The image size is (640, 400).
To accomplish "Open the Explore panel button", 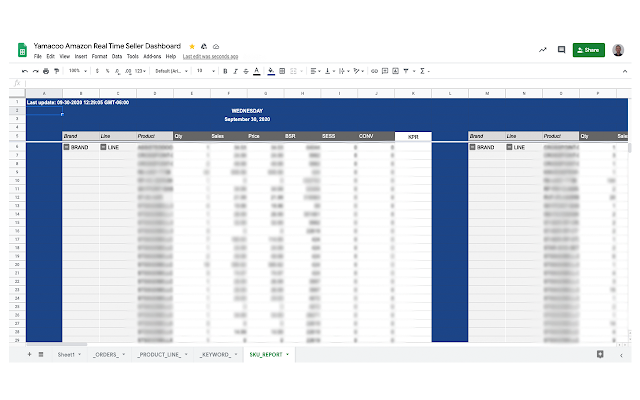I will click(600, 354).
